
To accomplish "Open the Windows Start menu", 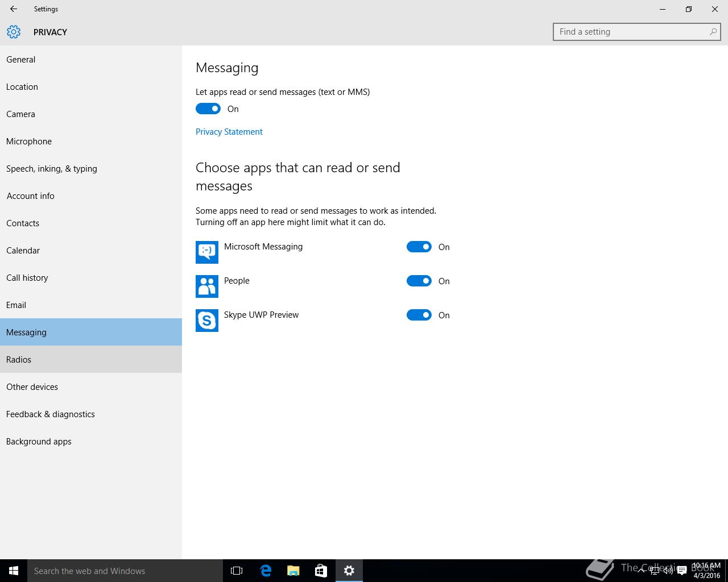I will (14, 571).
